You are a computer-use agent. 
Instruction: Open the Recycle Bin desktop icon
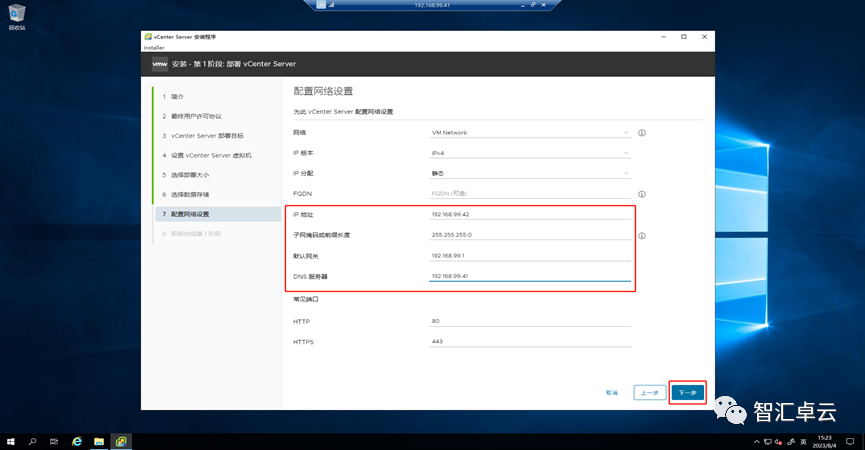[17, 17]
